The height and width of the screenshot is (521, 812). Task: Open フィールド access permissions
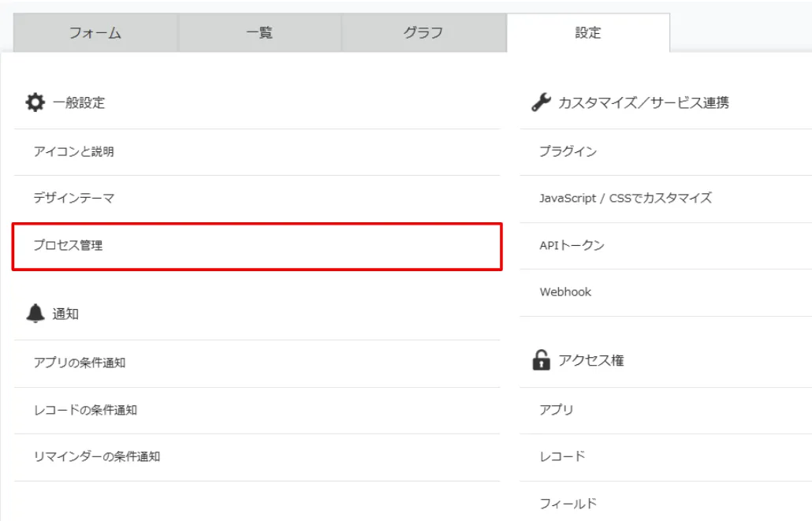pyautogui.click(x=568, y=503)
